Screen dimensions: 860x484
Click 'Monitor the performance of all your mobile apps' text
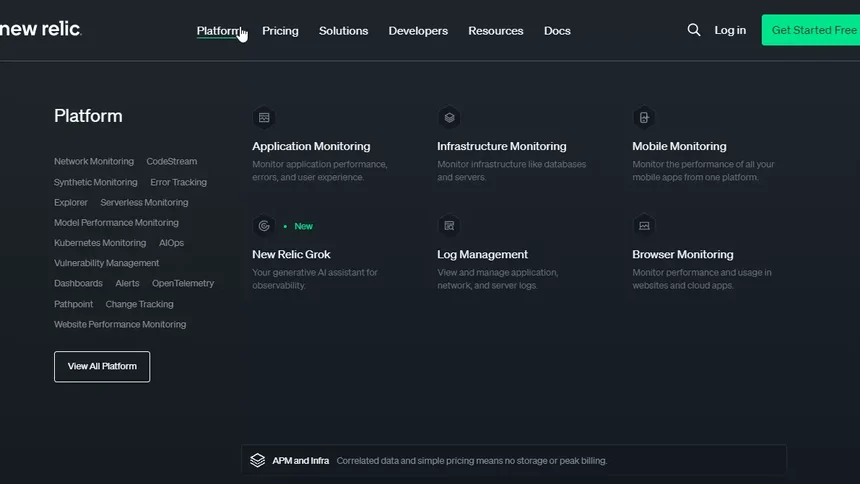pyautogui.click(x=703, y=171)
